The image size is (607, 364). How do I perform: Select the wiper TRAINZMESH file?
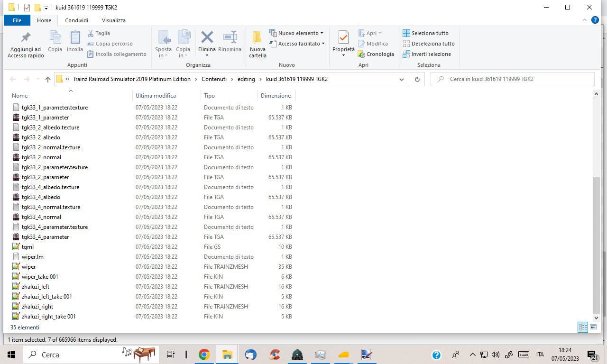(28, 267)
